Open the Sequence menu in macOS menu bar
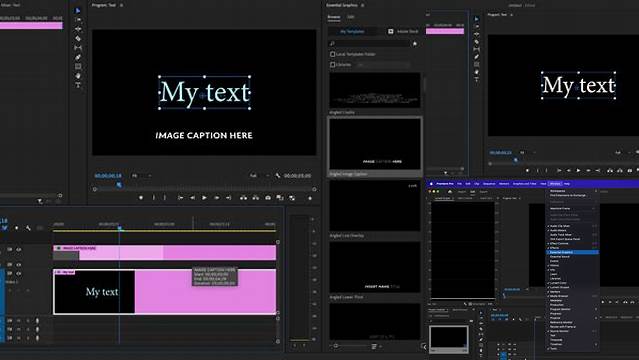 [489, 183]
